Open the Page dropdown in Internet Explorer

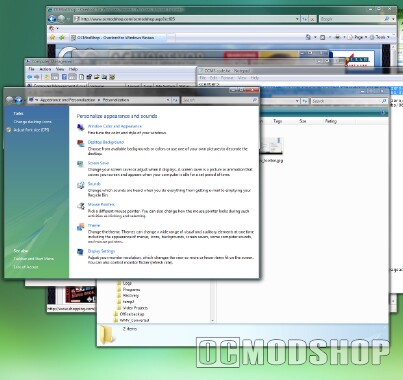point(357,37)
